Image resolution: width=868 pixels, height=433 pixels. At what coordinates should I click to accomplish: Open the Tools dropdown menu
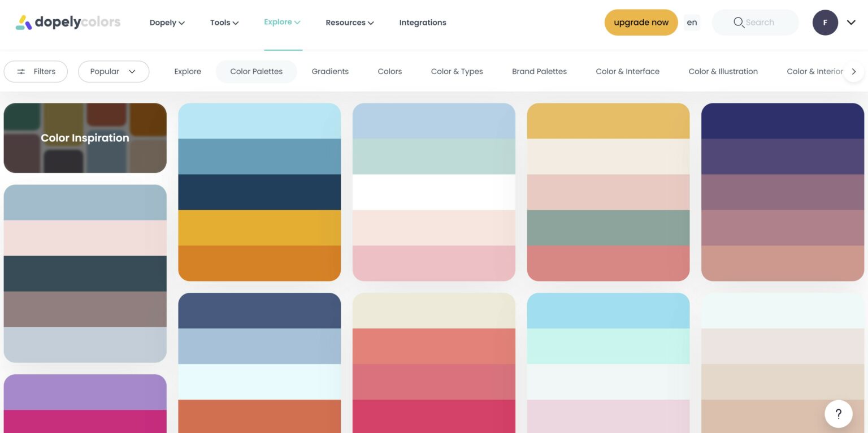[x=224, y=23]
